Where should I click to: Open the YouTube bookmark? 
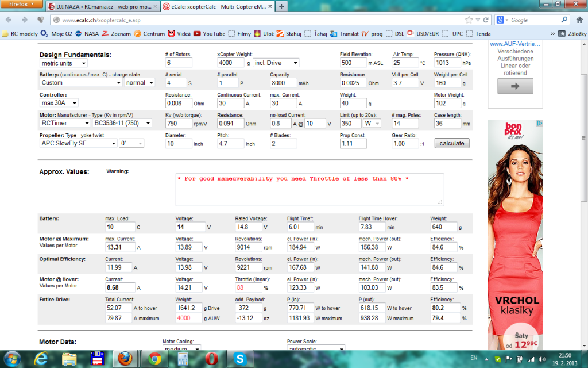209,34
